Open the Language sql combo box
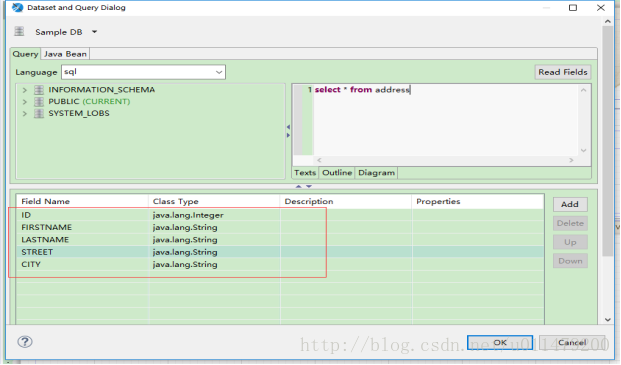This screenshot has width=621, height=365. tap(143, 72)
